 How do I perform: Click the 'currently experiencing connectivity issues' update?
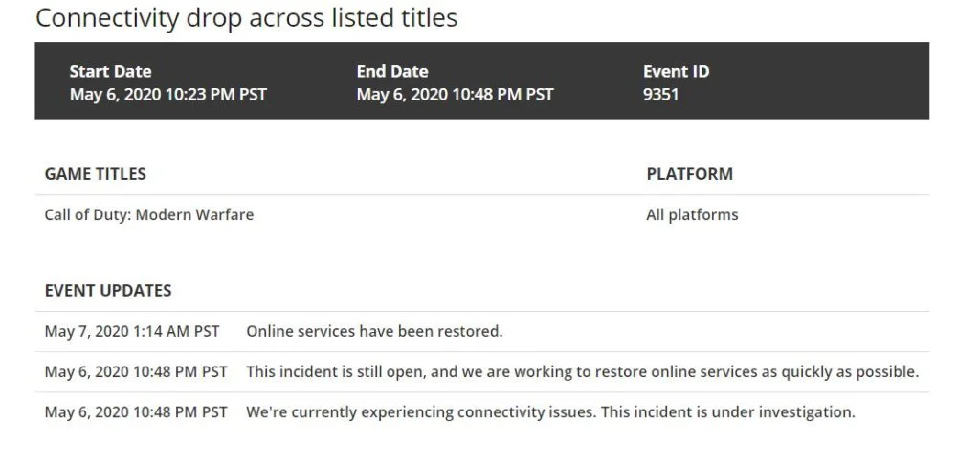tap(550, 412)
